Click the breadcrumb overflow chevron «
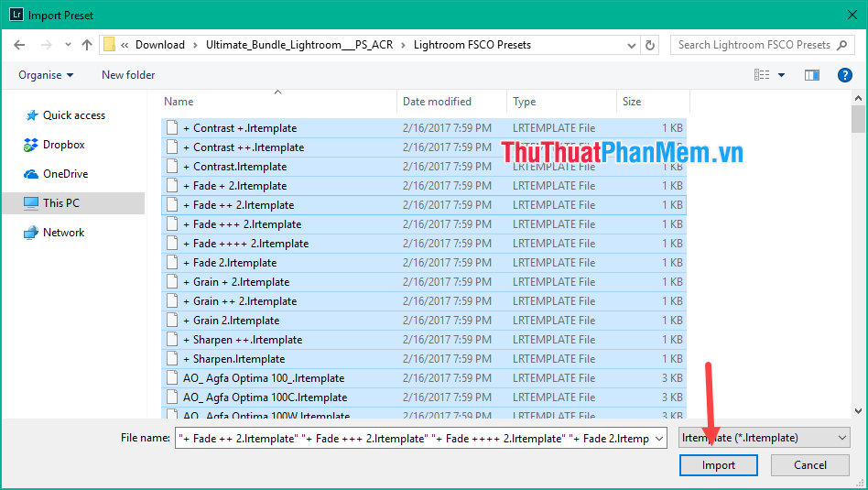 pos(125,46)
